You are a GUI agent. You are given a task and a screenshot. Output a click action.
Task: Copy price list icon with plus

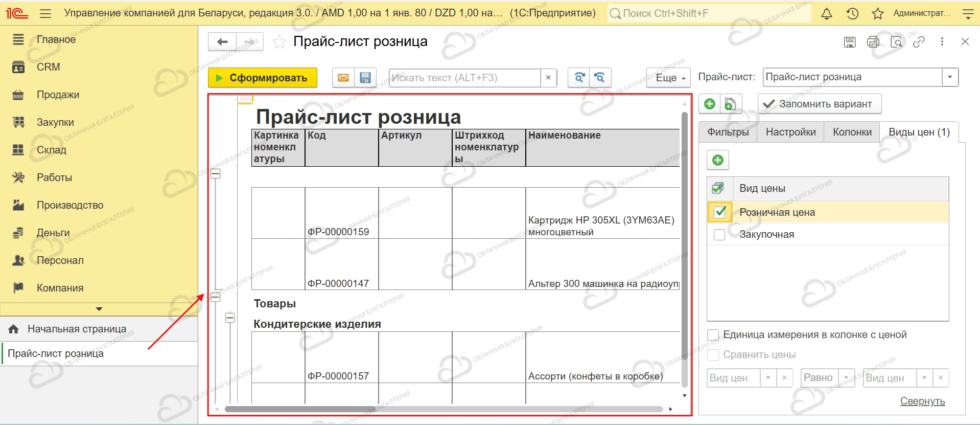point(731,104)
